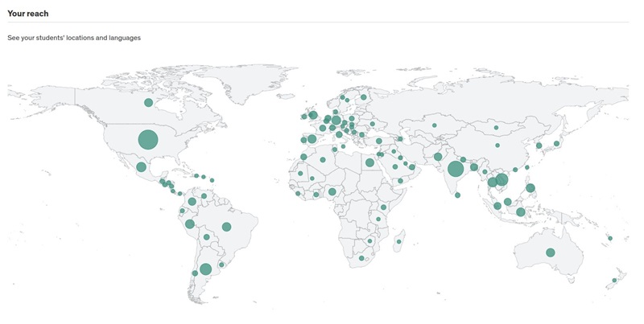
Task: Select the Mongolia location dot
Action: coord(496,127)
